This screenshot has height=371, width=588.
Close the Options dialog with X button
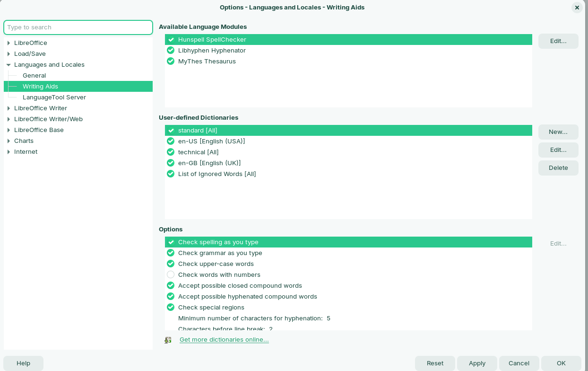pos(577,8)
